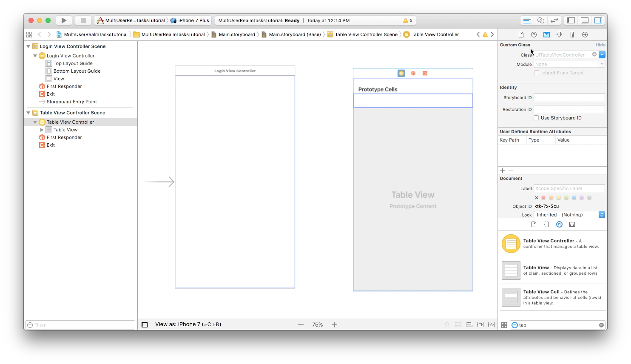This screenshot has width=631, height=364.
Task: Select Table View library item
Action: click(552, 270)
